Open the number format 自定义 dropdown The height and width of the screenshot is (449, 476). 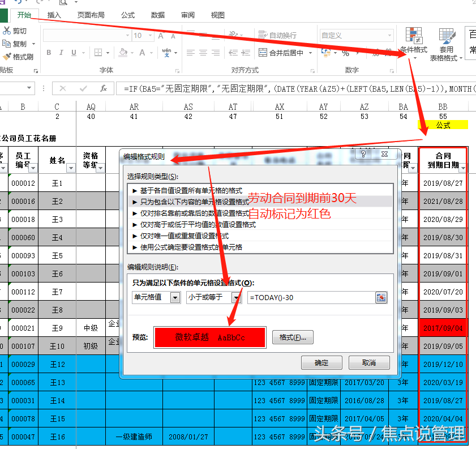point(389,36)
